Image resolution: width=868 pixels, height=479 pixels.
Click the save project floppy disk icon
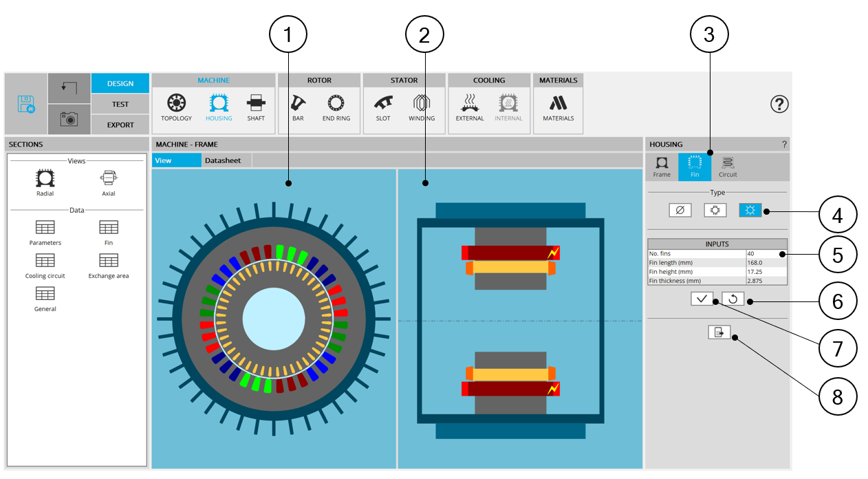tap(26, 104)
